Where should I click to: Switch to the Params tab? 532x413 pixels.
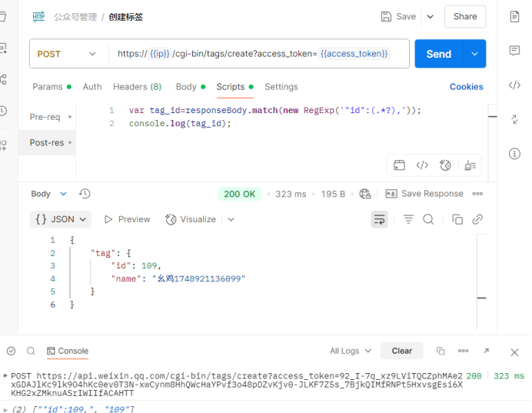click(52, 87)
